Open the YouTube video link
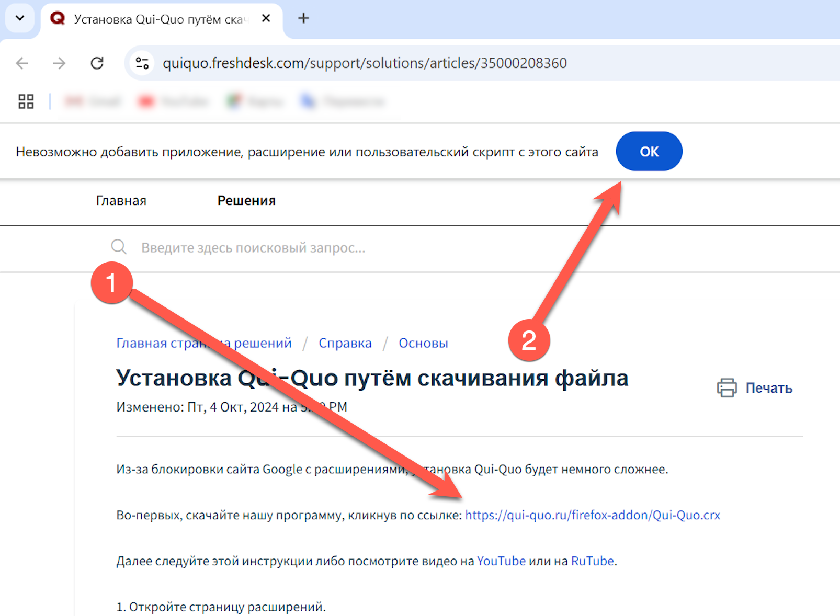The height and width of the screenshot is (616, 840). click(501, 561)
